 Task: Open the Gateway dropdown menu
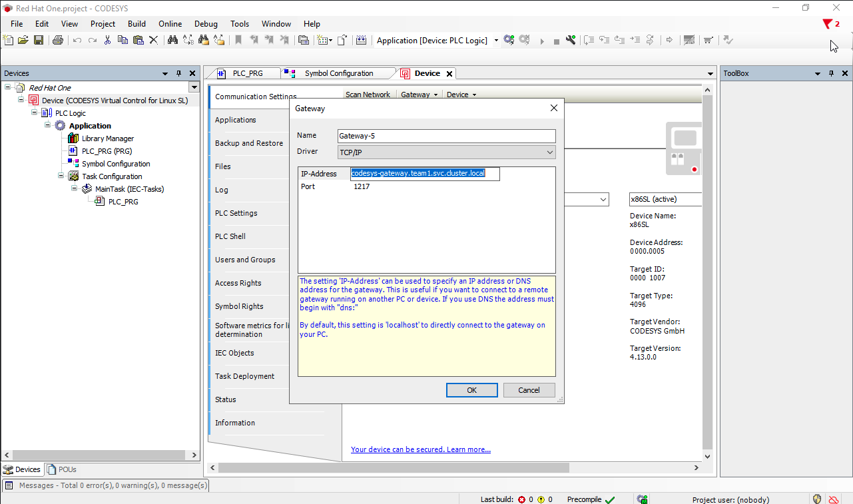tap(420, 95)
